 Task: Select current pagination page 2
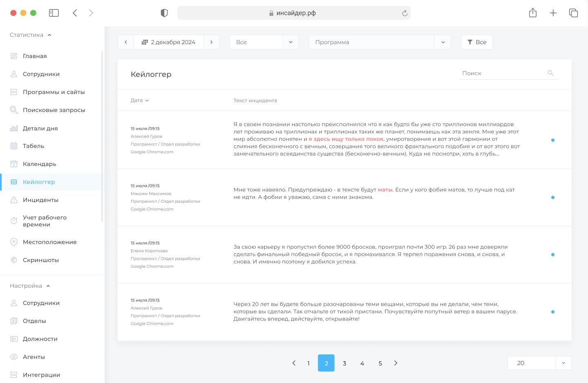coord(326,363)
